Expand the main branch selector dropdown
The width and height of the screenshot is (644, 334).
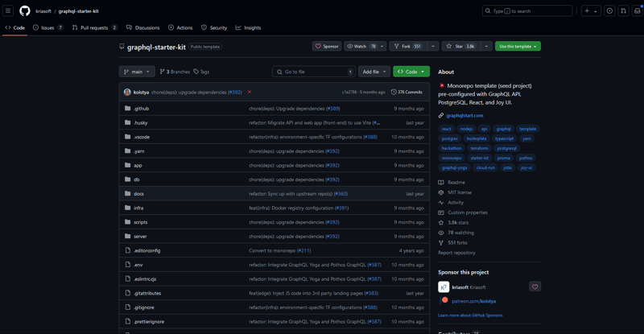pyautogui.click(x=137, y=72)
